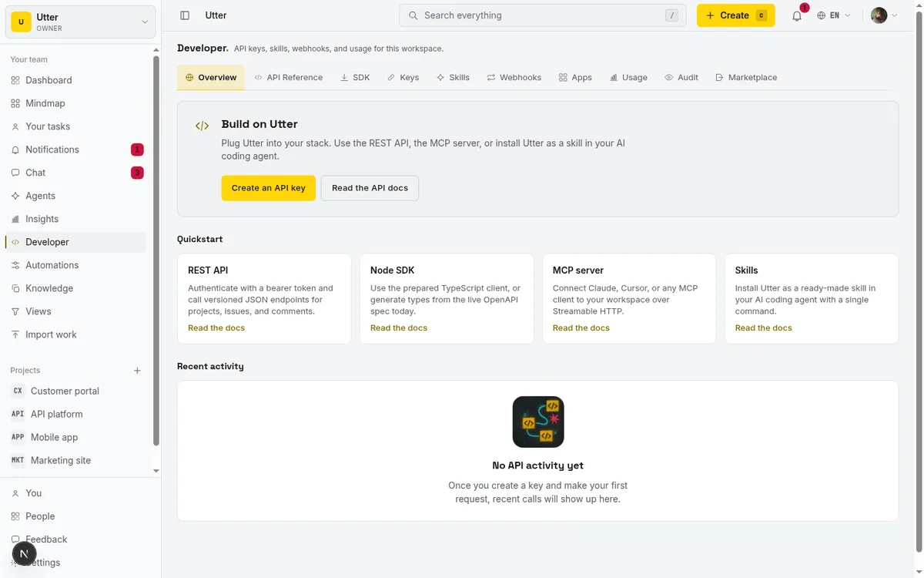The image size is (924, 578).
Task: Click the REST API card heading
Action: click(x=208, y=271)
